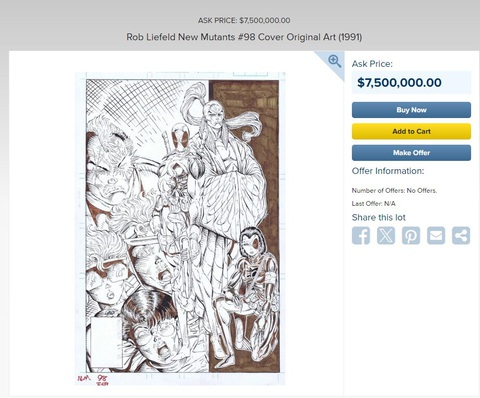The image size is (480, 398).
Task: Click the Ask Price label above price
Action: [372, 64]
